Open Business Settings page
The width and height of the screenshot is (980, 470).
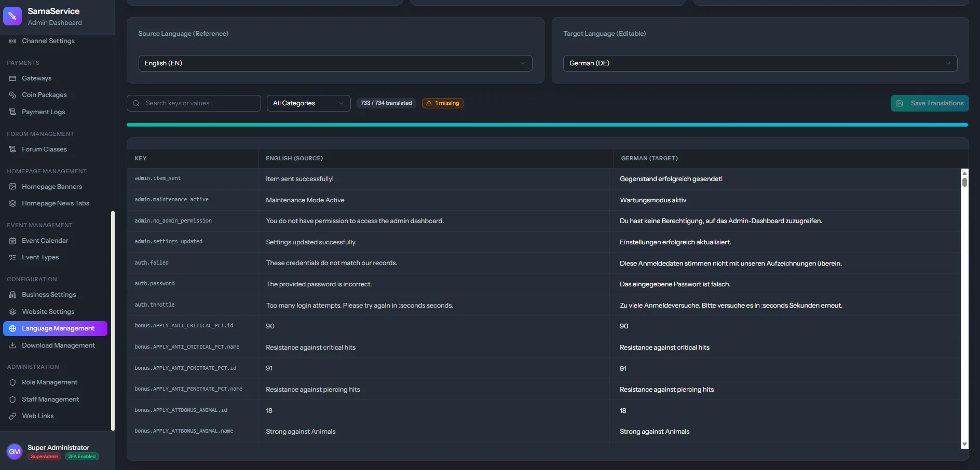pos(55,295)
